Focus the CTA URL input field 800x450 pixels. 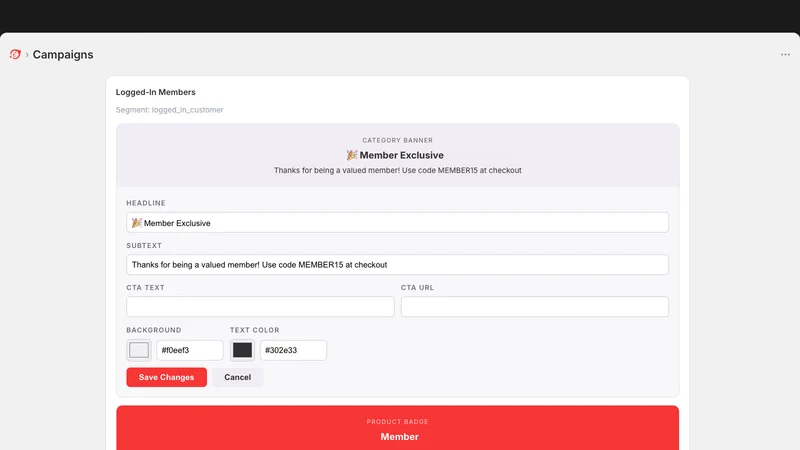[x=535, y=307]
